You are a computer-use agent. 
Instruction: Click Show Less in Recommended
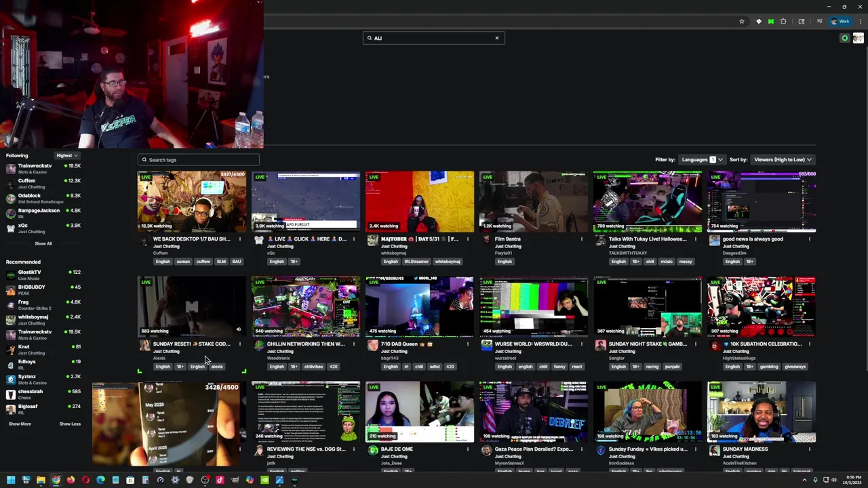point(70,424)
